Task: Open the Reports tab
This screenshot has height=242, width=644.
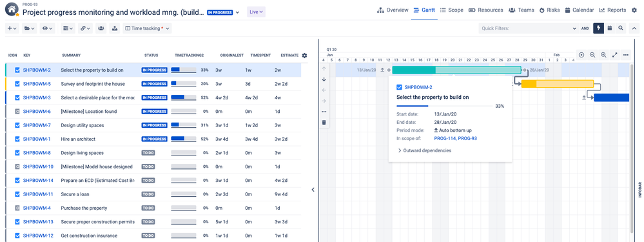Action: (612, 10)
